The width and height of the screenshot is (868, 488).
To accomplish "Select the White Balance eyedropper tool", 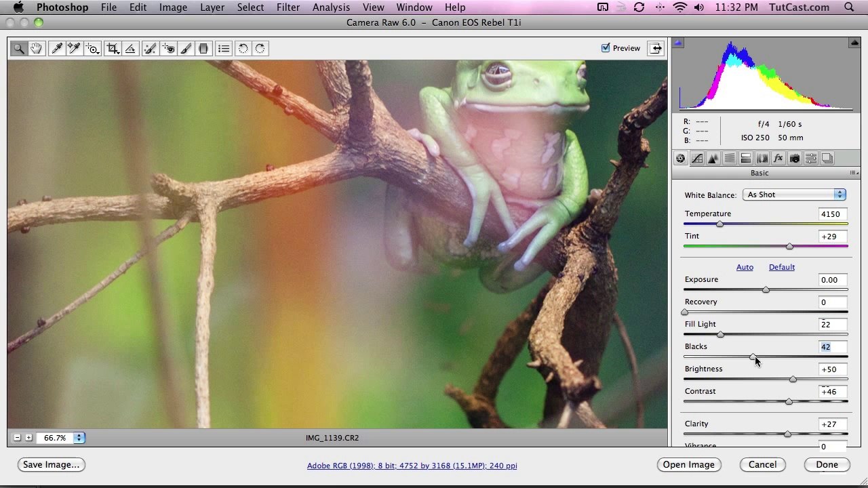I will (57, 48).
